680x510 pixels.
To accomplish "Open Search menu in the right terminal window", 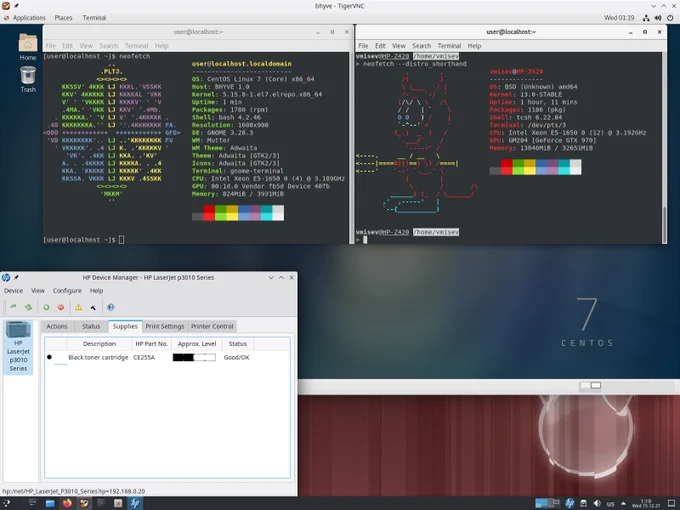I will pos(422,46).
